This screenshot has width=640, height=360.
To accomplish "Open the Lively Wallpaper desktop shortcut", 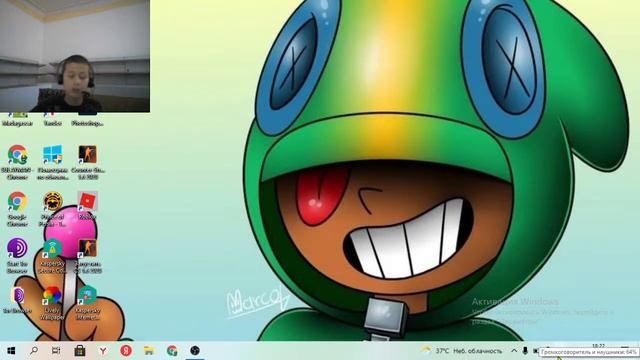I will (x=52, y=303).
